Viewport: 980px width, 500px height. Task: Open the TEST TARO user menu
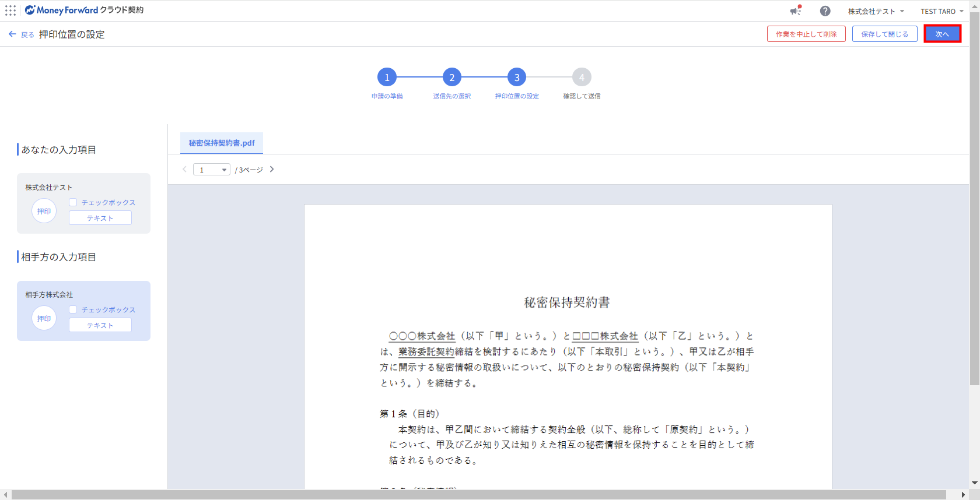[x=942, y=11]
